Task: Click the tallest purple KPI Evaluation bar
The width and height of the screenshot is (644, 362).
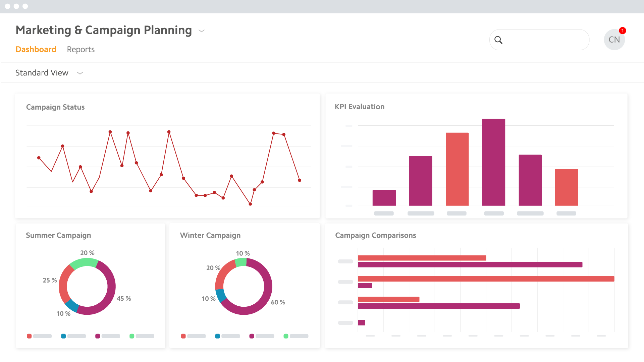Action: [493, 162]
